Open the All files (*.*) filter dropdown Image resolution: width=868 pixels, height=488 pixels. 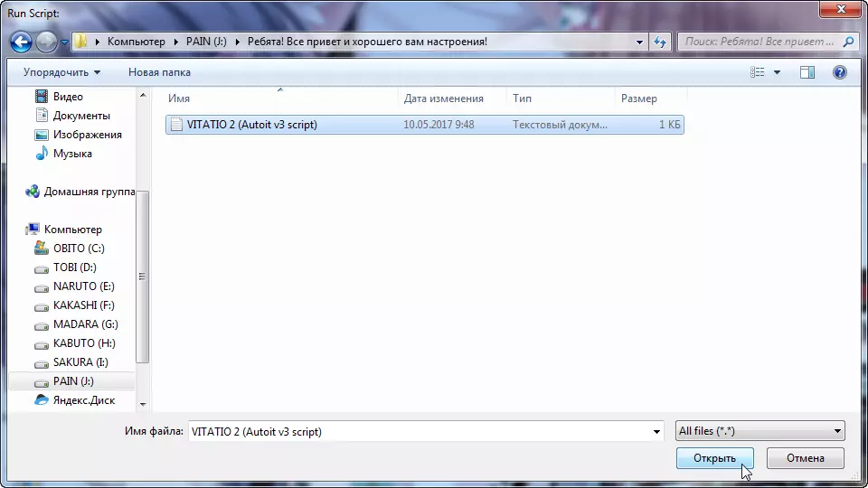coord(760,431)
